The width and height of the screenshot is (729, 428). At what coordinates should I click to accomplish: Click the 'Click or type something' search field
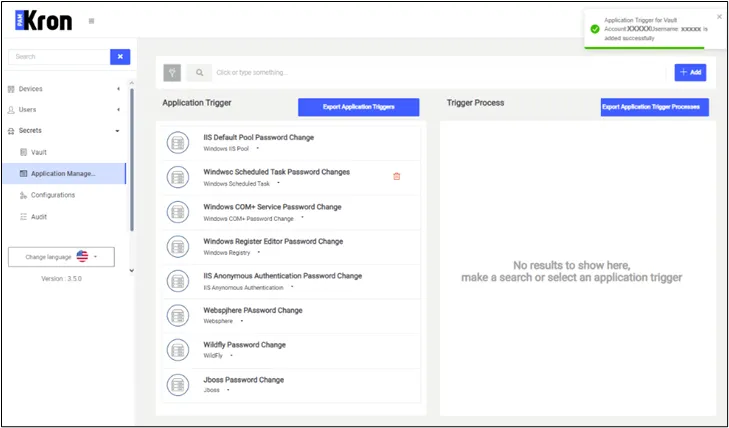click(x=439, y=72)
